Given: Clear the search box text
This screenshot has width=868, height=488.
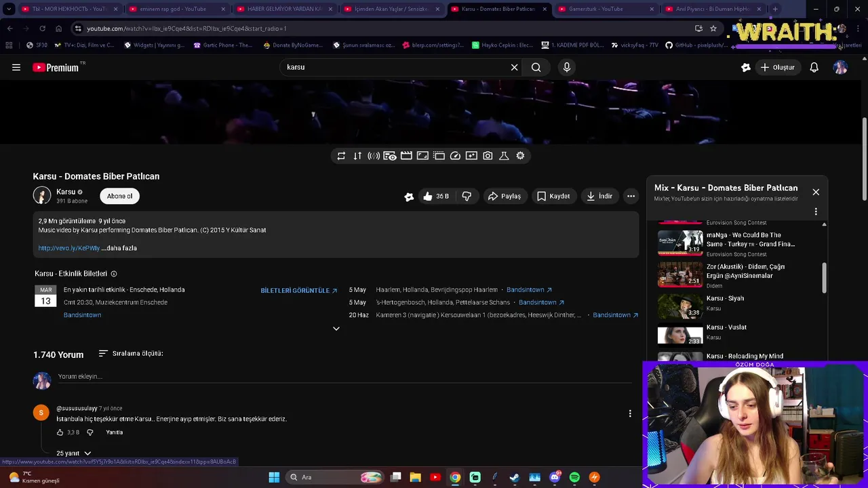Looking at the screenshot, I should coord(514,67).
